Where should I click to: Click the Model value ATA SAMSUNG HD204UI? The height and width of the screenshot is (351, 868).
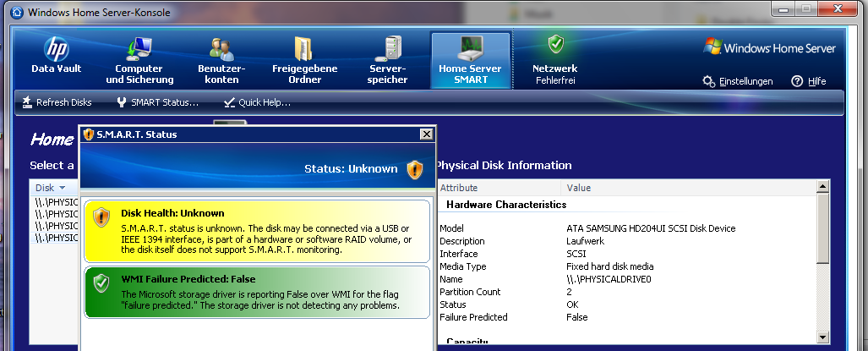click(x=651, y=228)
